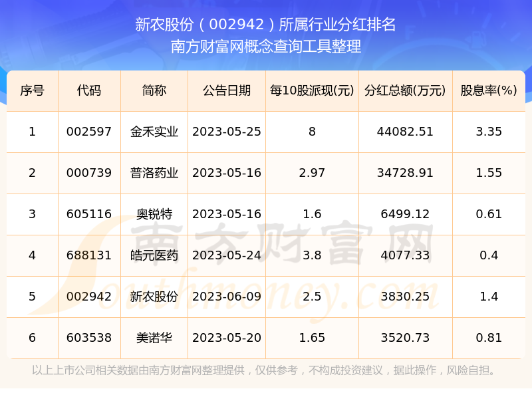Click company name 新农股份 in row 5

(x=154, y=297)
